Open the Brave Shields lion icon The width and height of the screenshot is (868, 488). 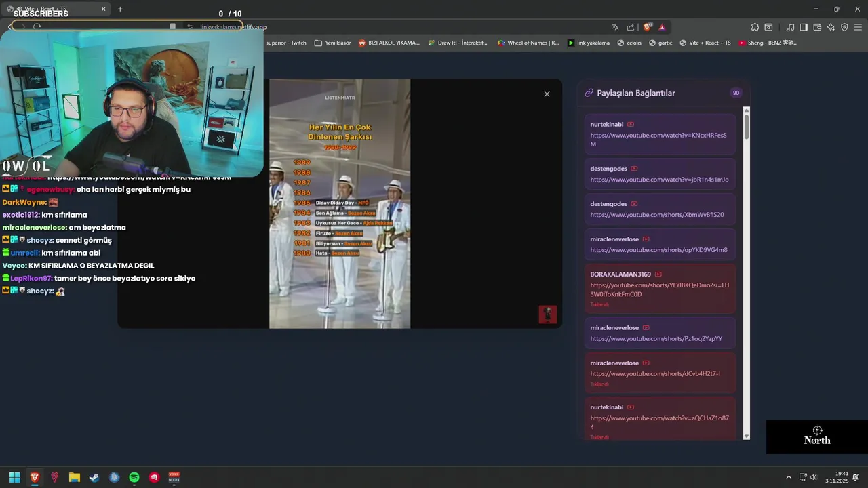(x=648, y=27)
